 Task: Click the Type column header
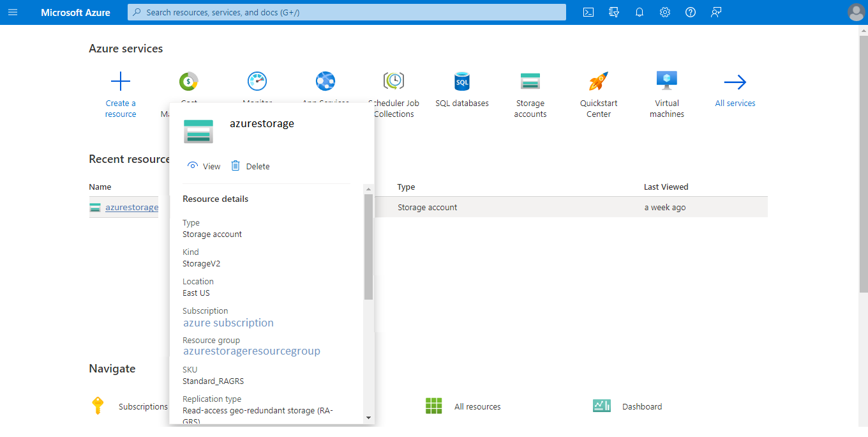(x=406, y=187)
